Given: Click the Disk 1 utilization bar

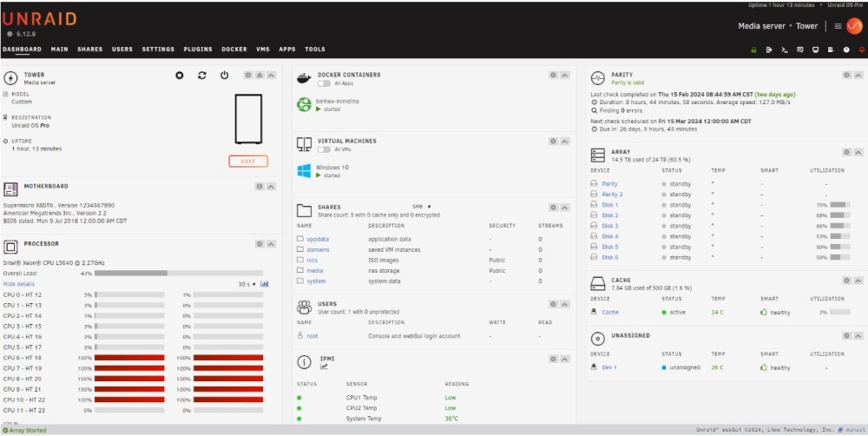Looking at the screenshot, I should click(x=839, y=205).
